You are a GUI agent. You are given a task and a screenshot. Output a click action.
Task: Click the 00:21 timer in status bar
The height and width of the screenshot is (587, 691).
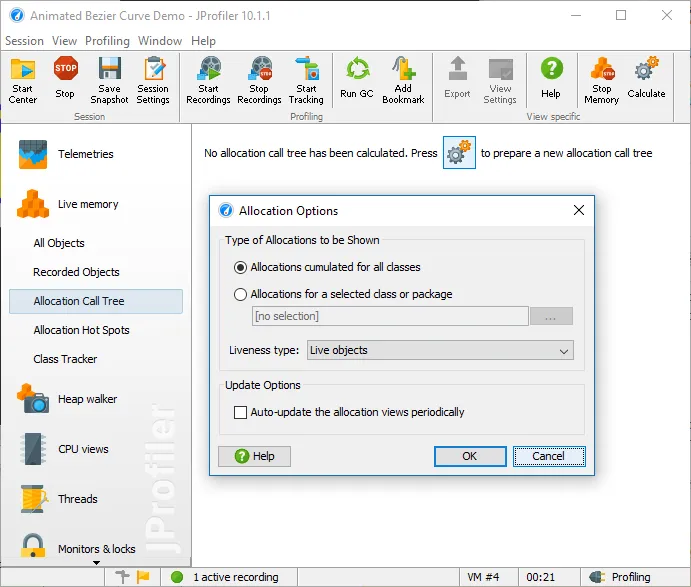tap(541, 577)
